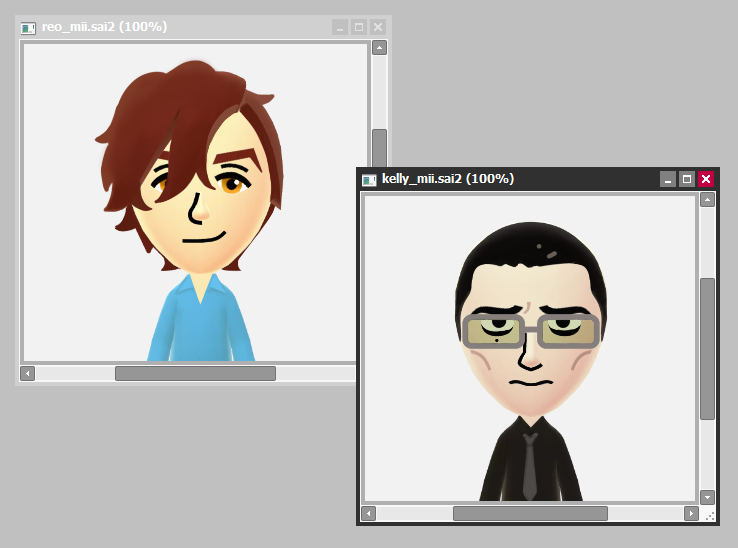Click scroll-right arrow in kelly_mii window
The height and width of the screenshot is (548, 738).
pyautogui.click(x=691, y=513)
